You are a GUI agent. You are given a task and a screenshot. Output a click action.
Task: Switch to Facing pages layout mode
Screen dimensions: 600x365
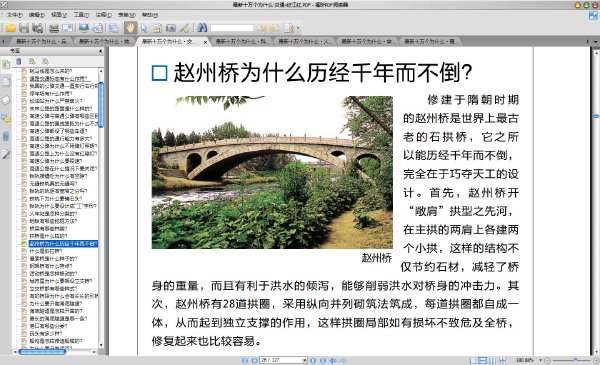(x=493, y=360)
